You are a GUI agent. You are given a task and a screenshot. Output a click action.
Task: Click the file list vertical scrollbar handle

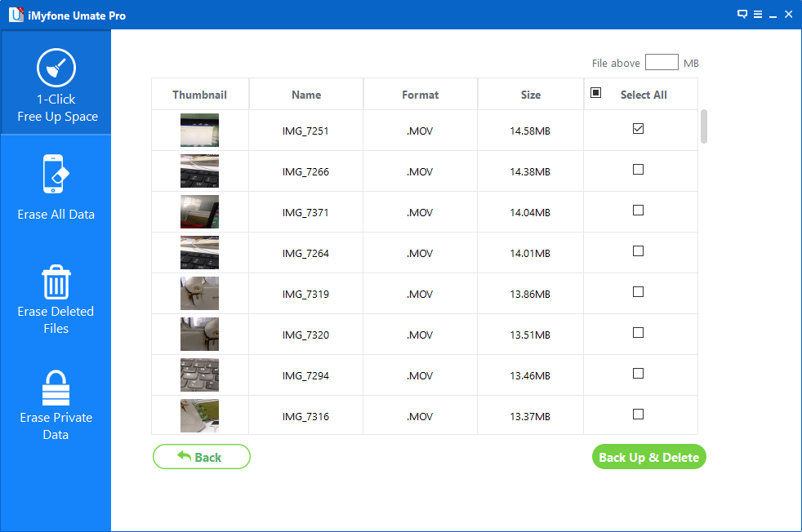(x=704, y=126)
